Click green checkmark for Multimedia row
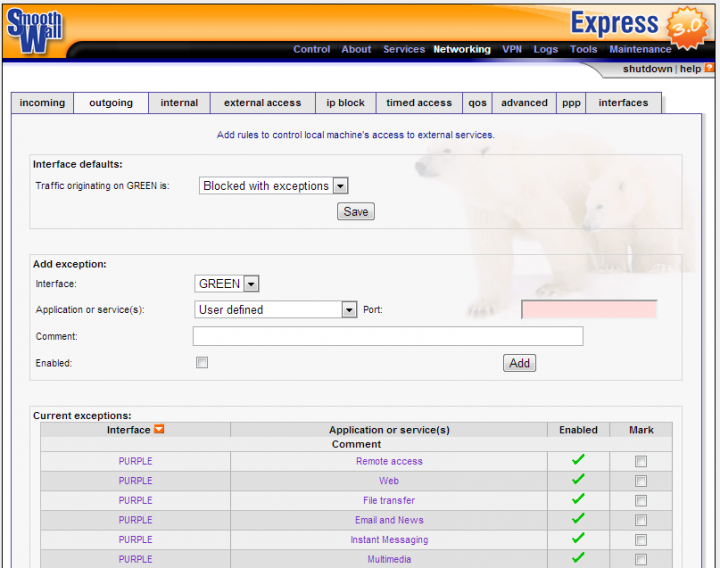Viewport: 720px width, 568px height. 578,557
